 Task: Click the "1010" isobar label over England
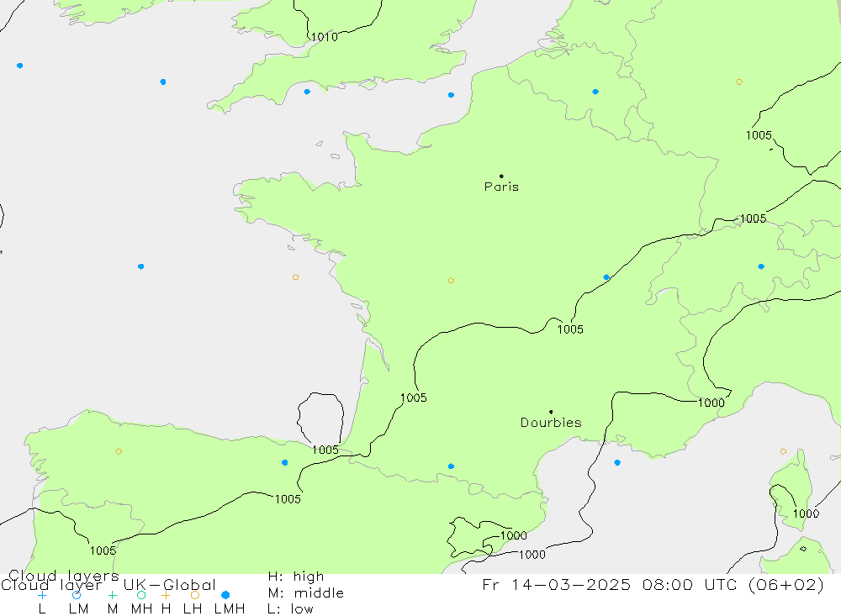coord(325,37)
